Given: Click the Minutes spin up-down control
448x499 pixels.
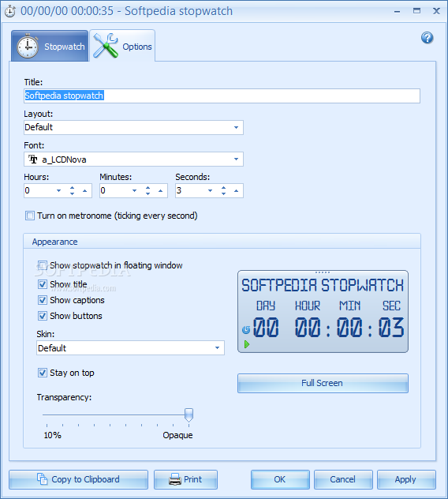Looking at the screenshot, I should click(x=147, y=190).
